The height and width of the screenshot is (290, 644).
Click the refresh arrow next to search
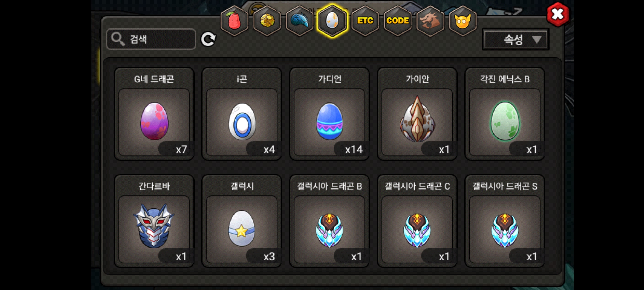208,39
